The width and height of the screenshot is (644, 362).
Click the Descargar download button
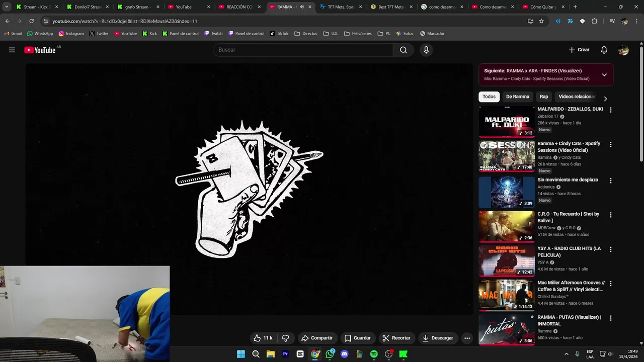(x=438, y=338)
